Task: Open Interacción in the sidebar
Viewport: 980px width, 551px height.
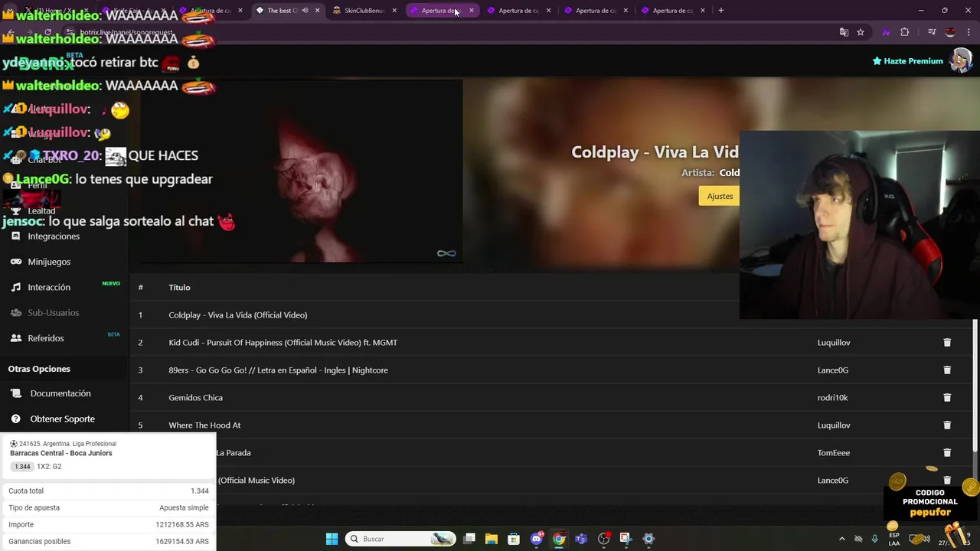Action: click(49, 287)
